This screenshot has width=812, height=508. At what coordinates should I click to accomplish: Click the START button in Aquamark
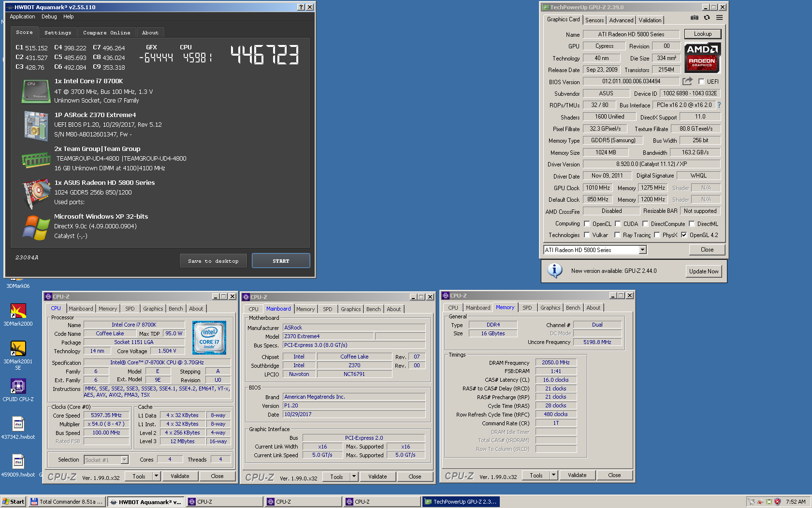tap(281, 261)
